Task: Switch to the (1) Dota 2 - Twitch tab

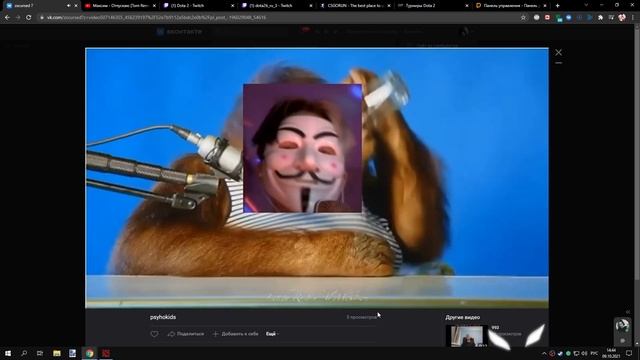Action: point(198,6)
